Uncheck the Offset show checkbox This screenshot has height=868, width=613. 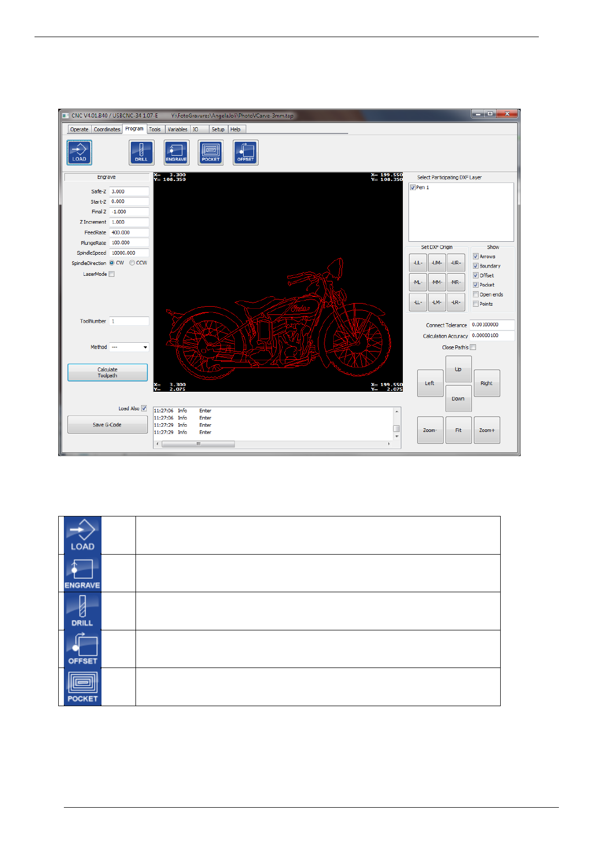point(476,275)
